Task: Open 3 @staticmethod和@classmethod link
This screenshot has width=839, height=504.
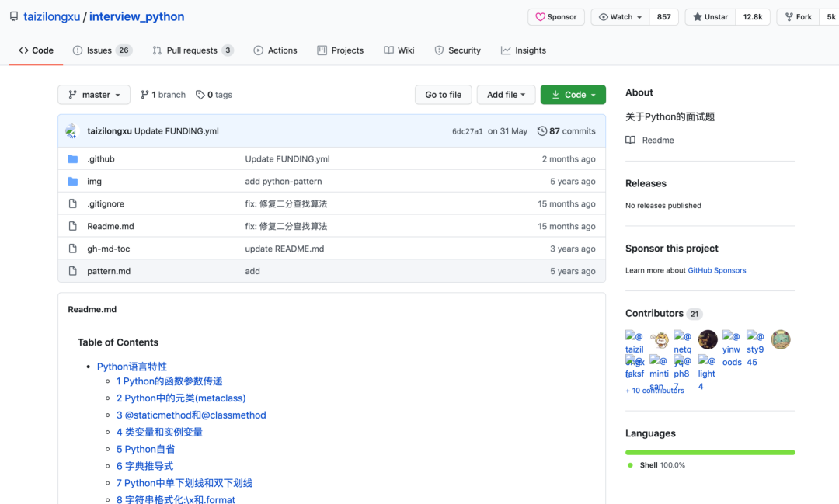Action: (x=191, y=415)
